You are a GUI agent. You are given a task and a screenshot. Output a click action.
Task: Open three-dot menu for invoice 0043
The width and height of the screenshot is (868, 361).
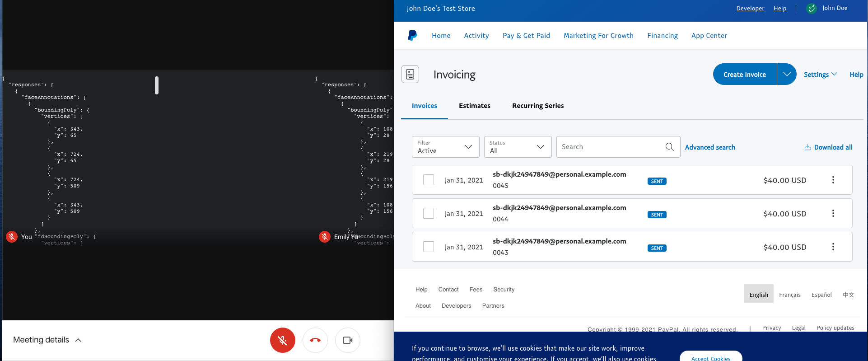coord(833,247)
